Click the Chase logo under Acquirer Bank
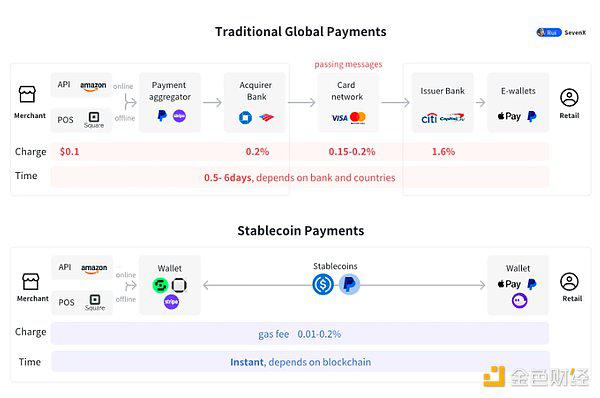The height and width of the screenshot is (398, 600). 245,117
